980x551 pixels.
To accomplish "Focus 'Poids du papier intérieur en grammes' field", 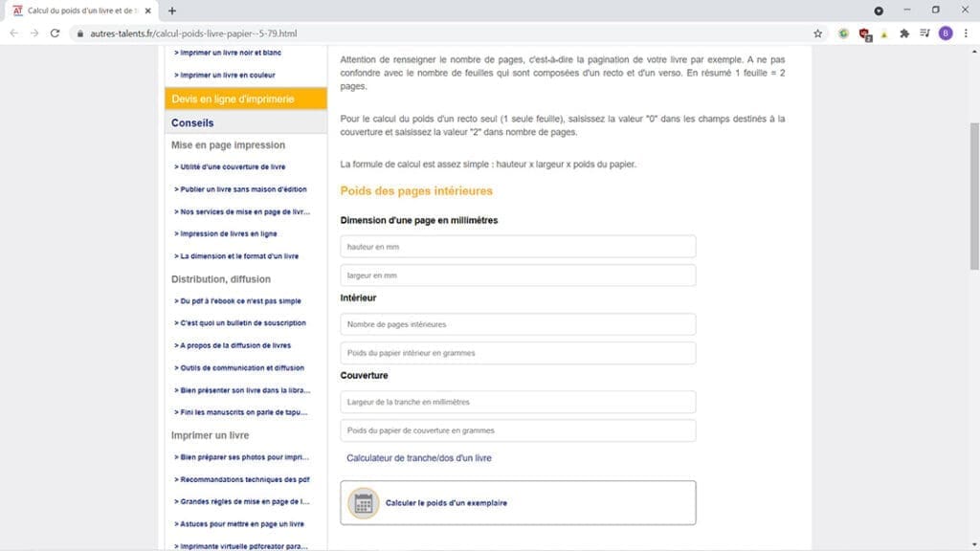I will (518, 353).
